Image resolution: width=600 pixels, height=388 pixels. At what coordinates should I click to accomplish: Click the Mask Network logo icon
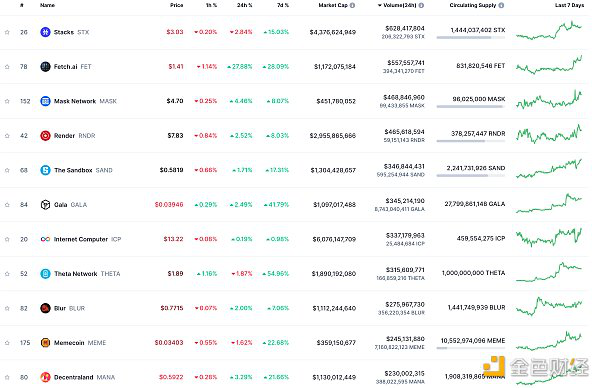click(45, 101)
